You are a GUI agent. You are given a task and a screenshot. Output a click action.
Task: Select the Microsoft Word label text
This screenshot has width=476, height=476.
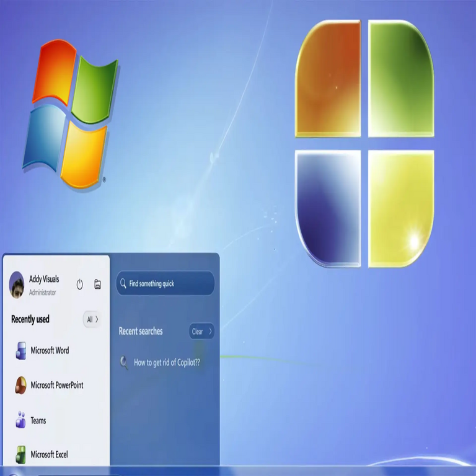50,350
